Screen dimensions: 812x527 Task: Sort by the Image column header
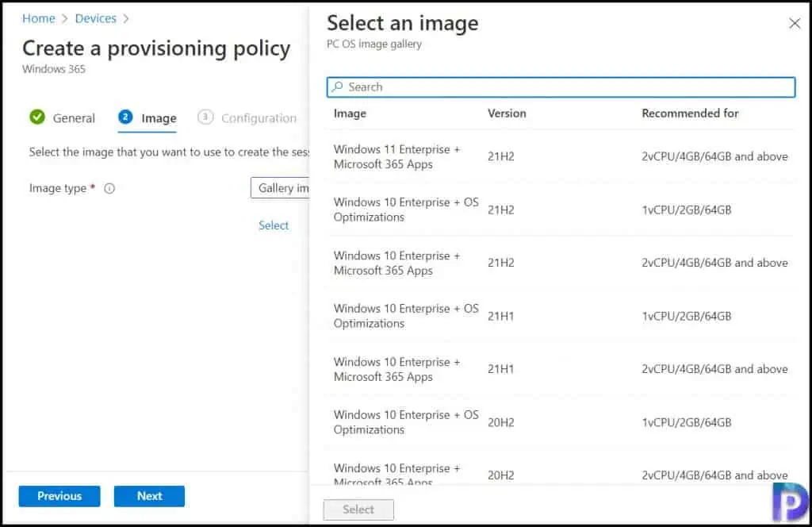pyautogui.click(x=350, y=113)
